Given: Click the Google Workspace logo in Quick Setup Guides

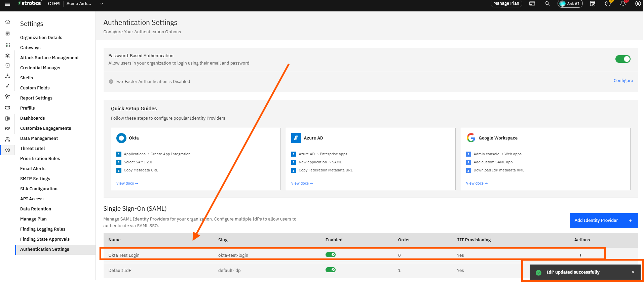Looking at the screenshot, I should 471,138.
